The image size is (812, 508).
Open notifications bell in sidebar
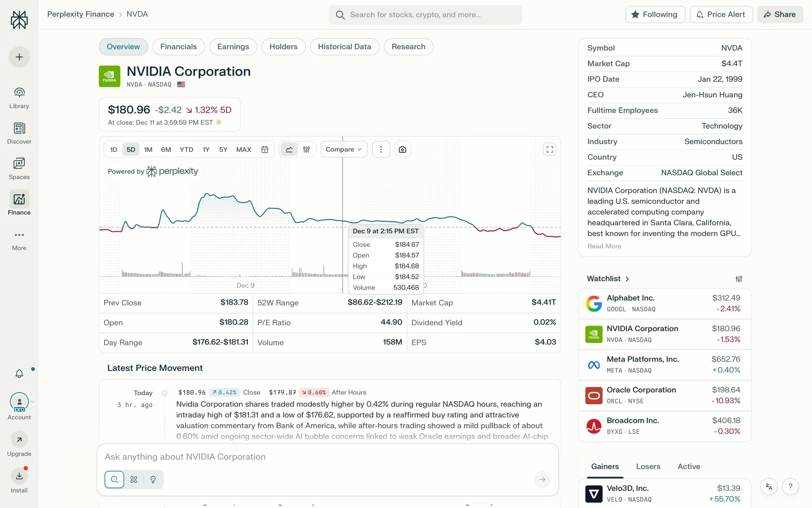pyautogui.click(x=19, y=373)
